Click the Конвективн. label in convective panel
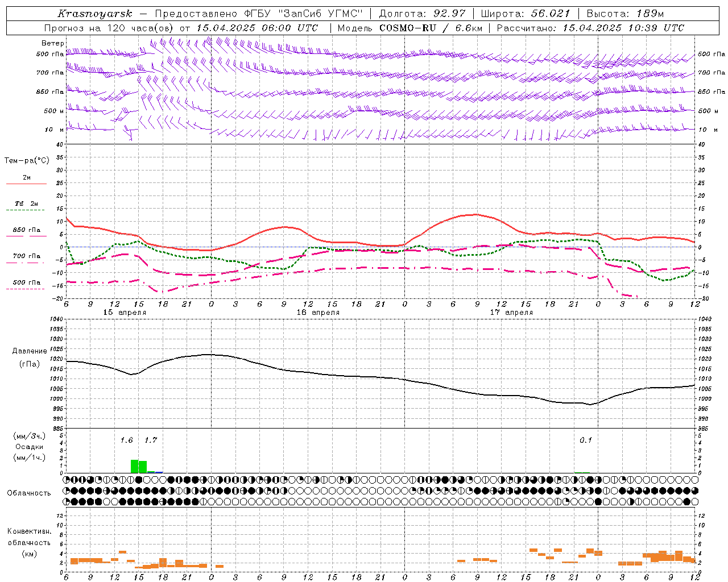This screenshot has height=582, width=728. pyautogui.click(x=30, y=531)
